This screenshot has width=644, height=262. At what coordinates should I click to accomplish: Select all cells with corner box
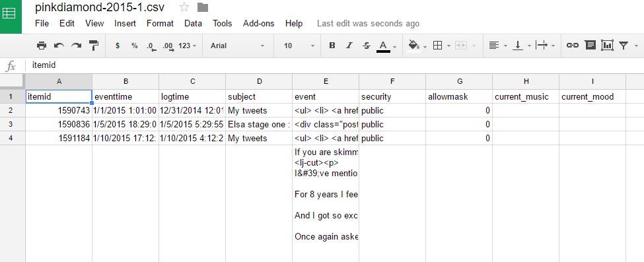pos(13,81)
